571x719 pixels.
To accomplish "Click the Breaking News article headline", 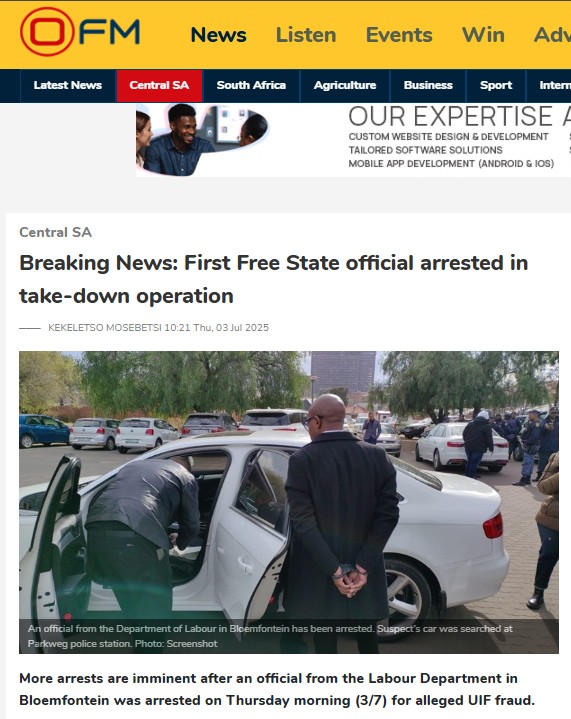I will click(x=274, y=279).
